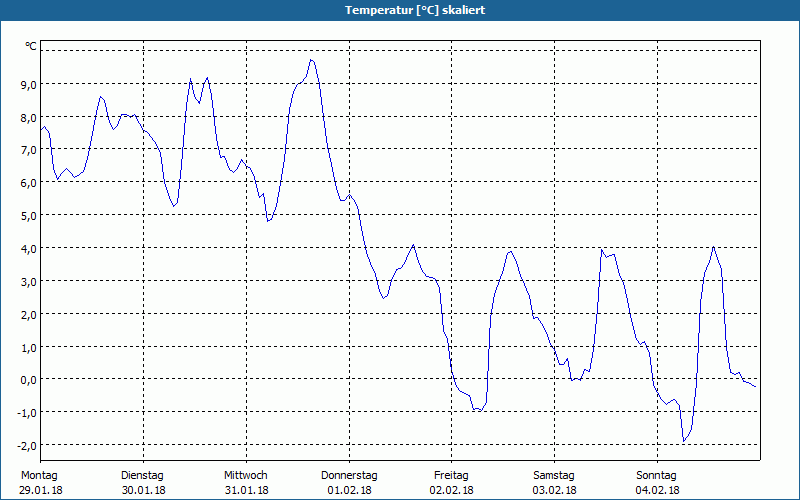The image size is (800, 500).
Task: Click the 01.02.18 date label
Action: pyautogui.click(x=349, y=490)
